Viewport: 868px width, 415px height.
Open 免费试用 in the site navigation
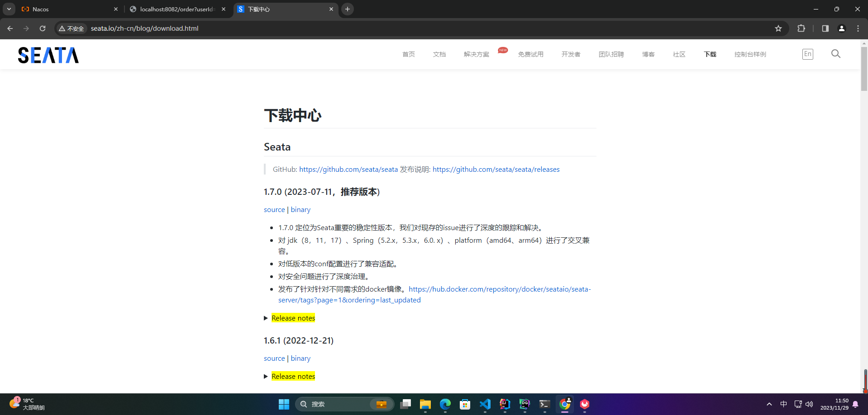tap(531, 54)
